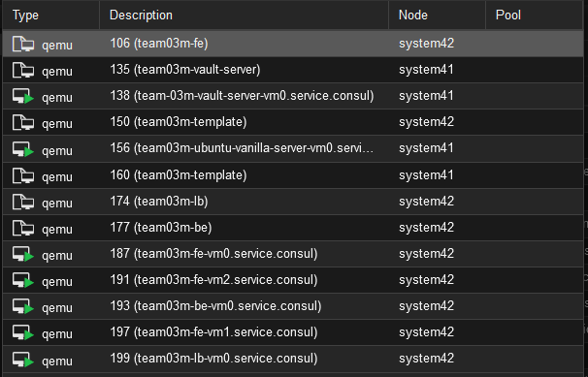Viewport: 588px width, 377px height.
Task: Click the running VM icon for 187 team03m-fe-vm0
Action: pyautogui.click(x=23, y=255)
